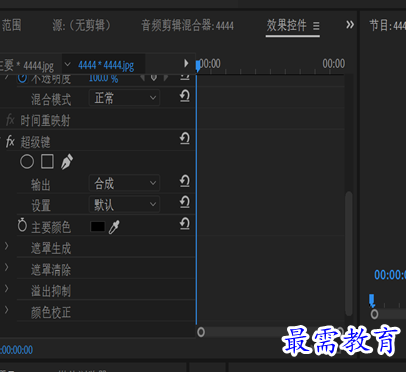The image size is (406, 372).
Task: Open the 节目 monitor tab
Action: [x=388, y=25]
